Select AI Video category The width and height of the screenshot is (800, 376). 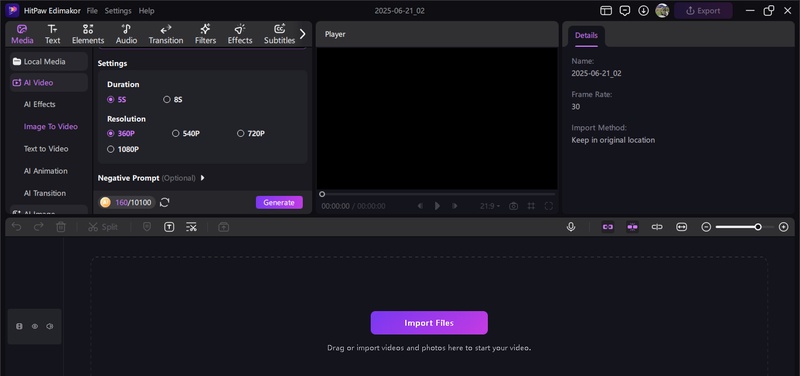(x=48, y=82)
